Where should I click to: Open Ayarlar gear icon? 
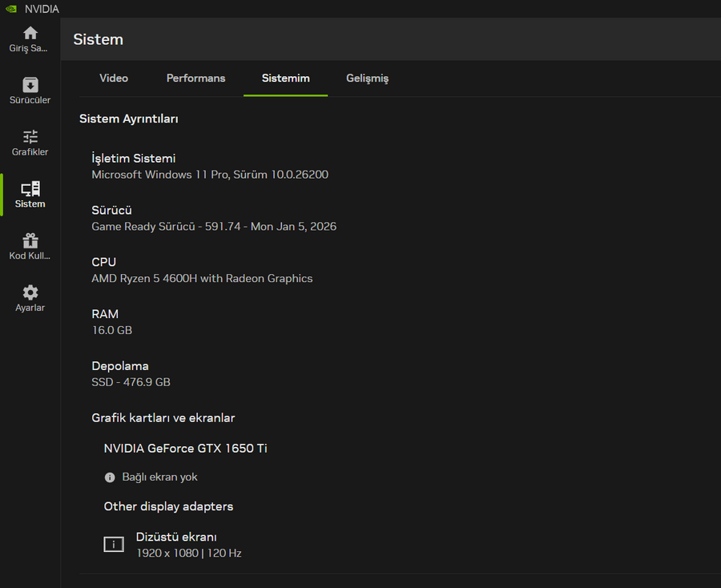click(30, 293)
